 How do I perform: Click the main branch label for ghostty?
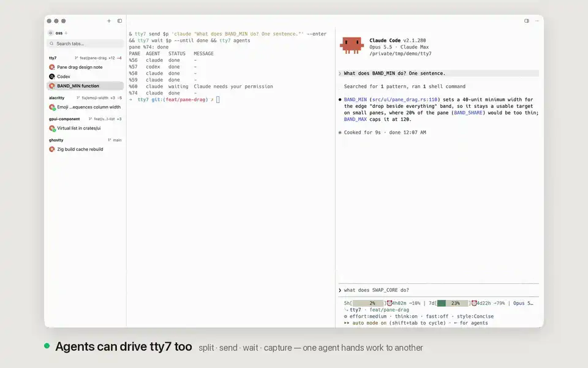tap(117, 140)
